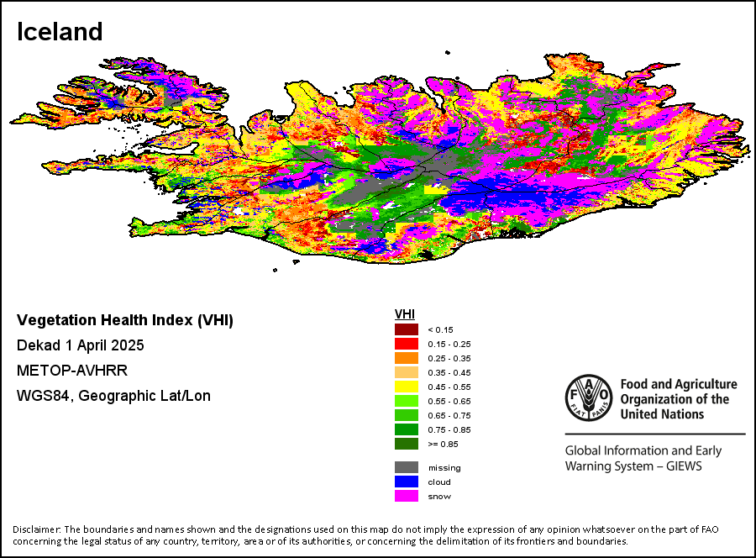
Task: Click the 0.25 - 0.35 legend label
Action: [x=449, y=358]
